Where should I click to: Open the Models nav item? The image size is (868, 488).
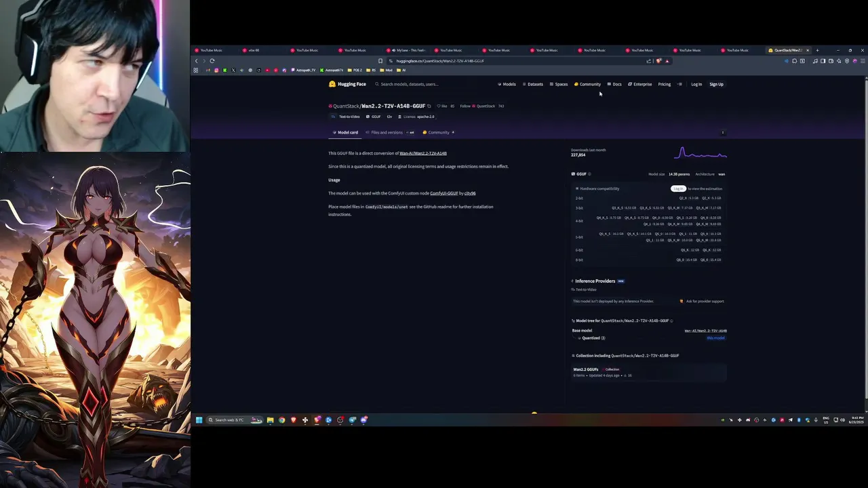(507, 84)
